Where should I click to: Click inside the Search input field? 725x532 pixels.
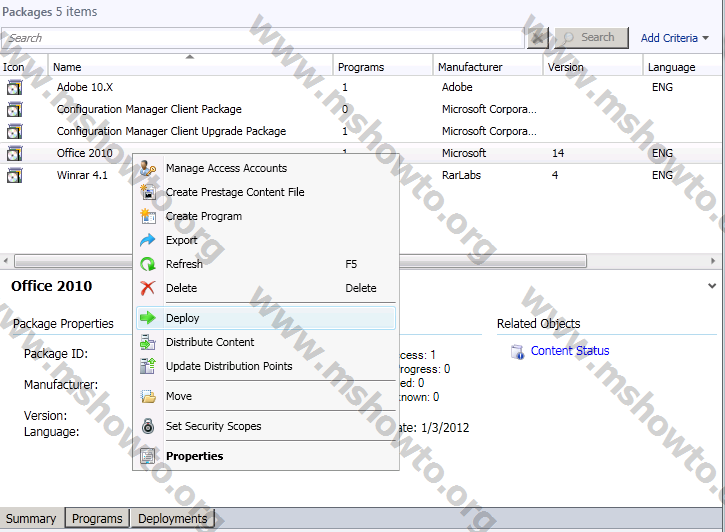(x=262, y=38)
